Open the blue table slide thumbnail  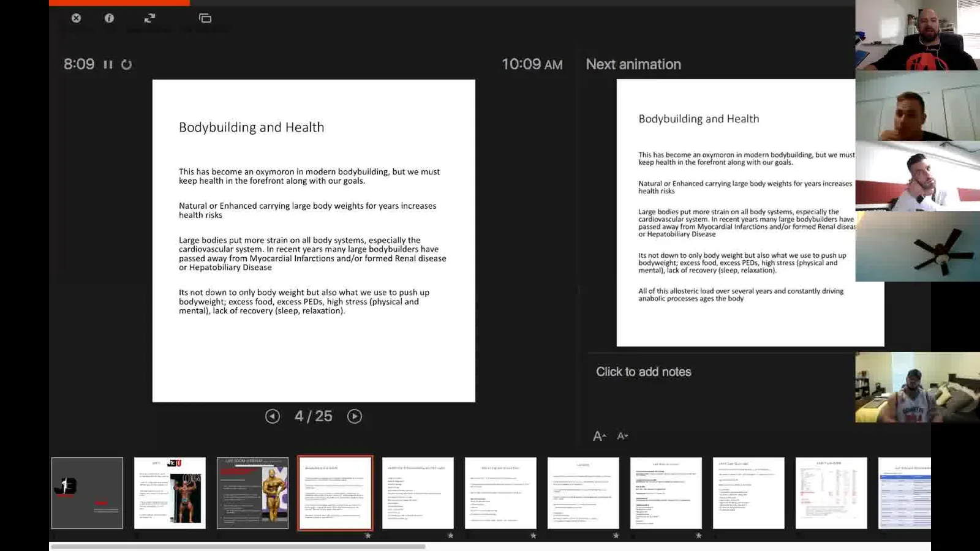pyautogui.click(x=905, y=493)
